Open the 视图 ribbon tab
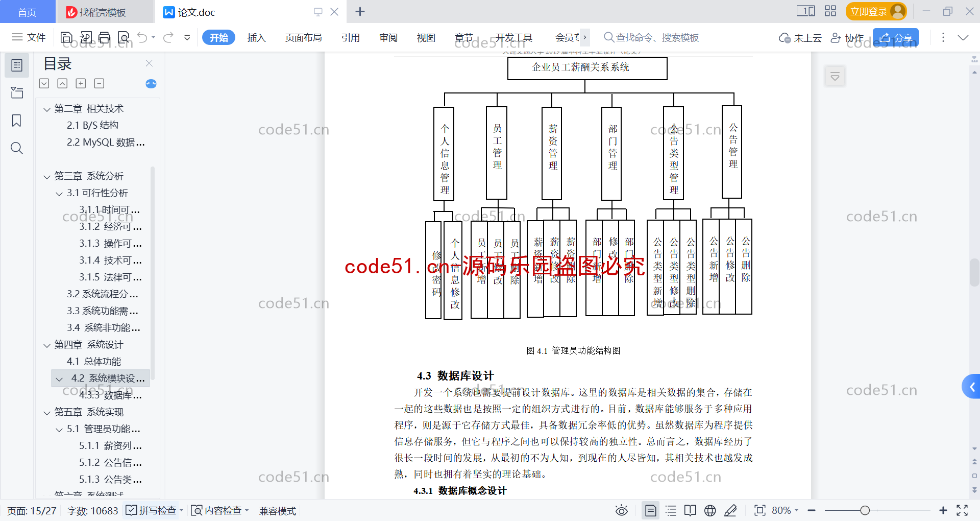The image size is (980, 521). click(x=426, y=37)
